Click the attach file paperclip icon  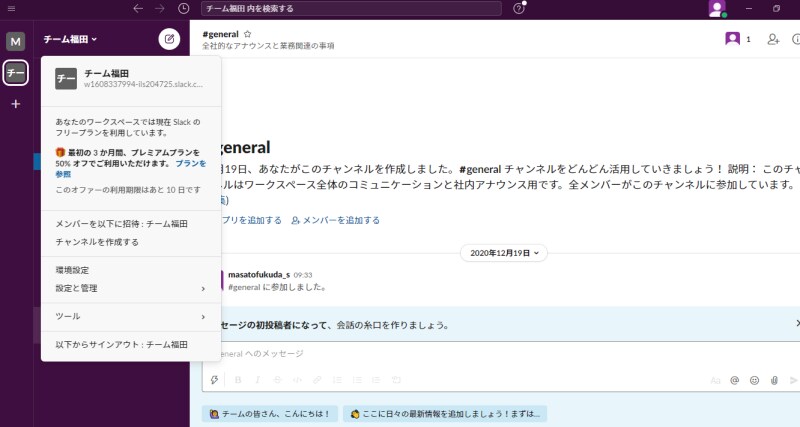[x=774, y=380]
